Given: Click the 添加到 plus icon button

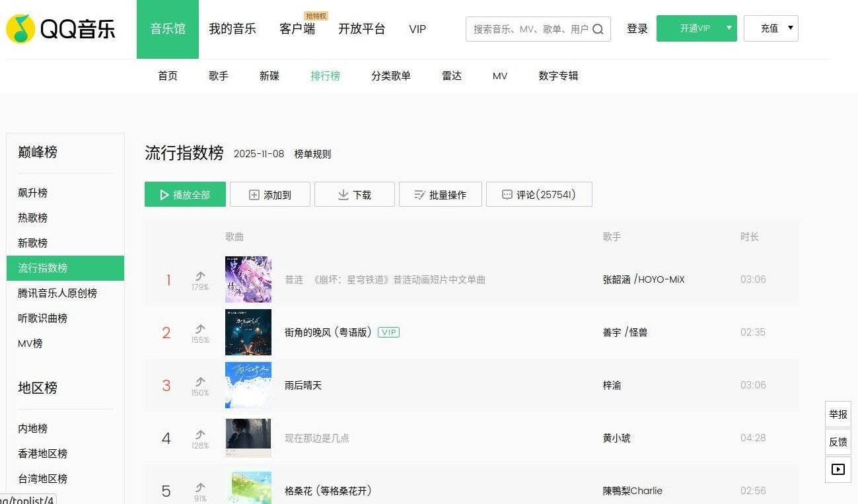Looking at the screenshot, I should coord(269,195).
